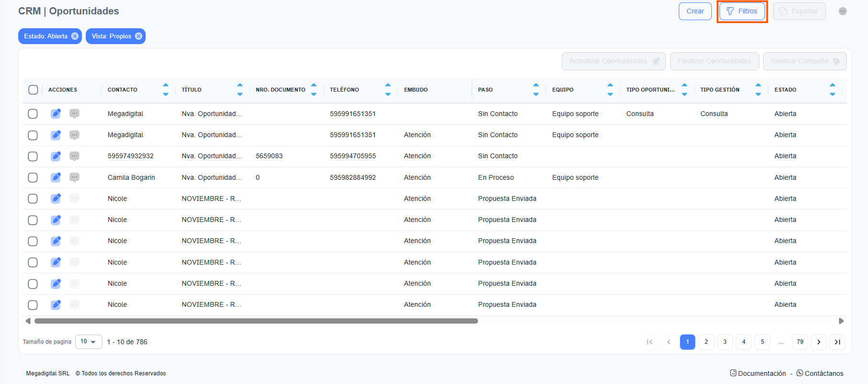Click the Crear button
Image resolution: width=868 pixels, height=384 pixels.
tap(695, 11)
